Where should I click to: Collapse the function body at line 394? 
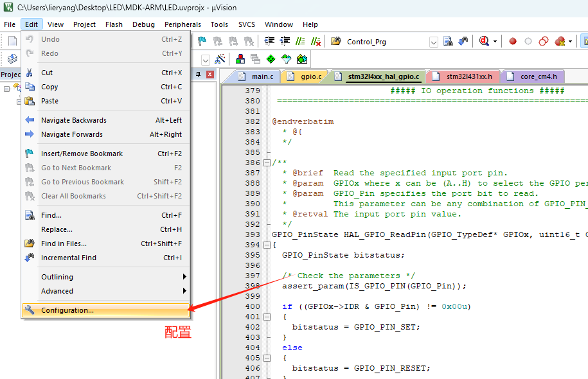267,245
